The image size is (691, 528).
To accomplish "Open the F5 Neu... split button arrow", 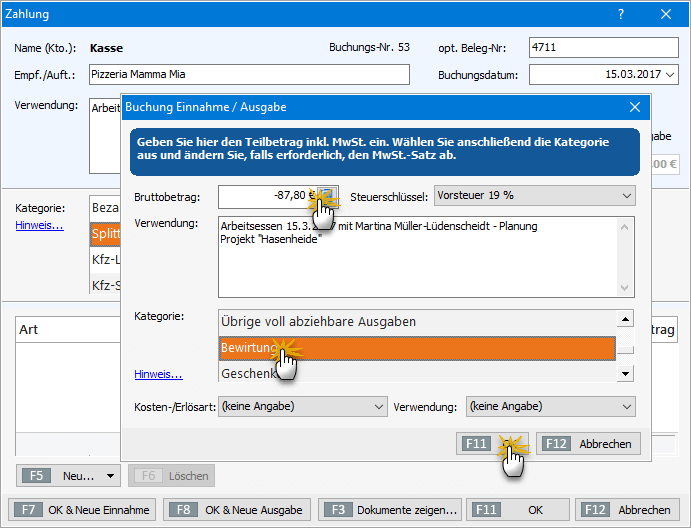I will tap(109, 476).
